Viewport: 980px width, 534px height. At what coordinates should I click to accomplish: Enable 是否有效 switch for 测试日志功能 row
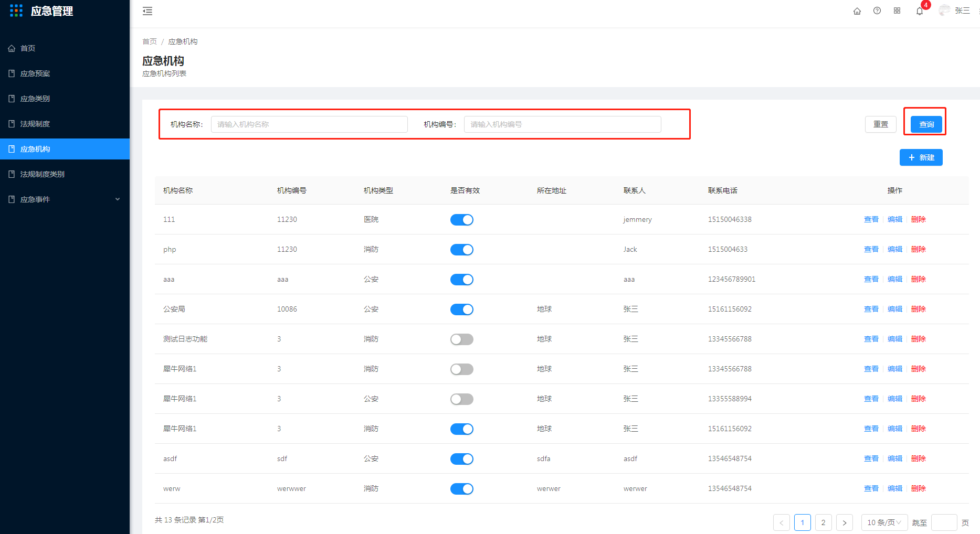(462, 339)
